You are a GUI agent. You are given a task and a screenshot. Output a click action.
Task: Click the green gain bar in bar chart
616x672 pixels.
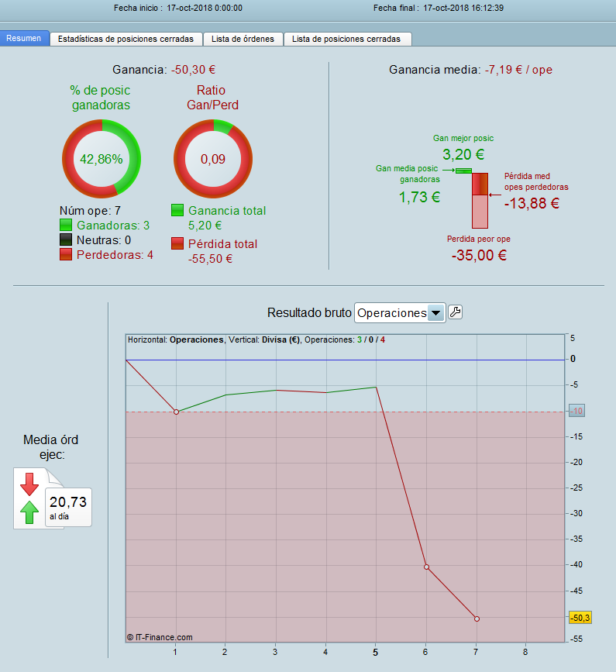(x=463, y=171)
